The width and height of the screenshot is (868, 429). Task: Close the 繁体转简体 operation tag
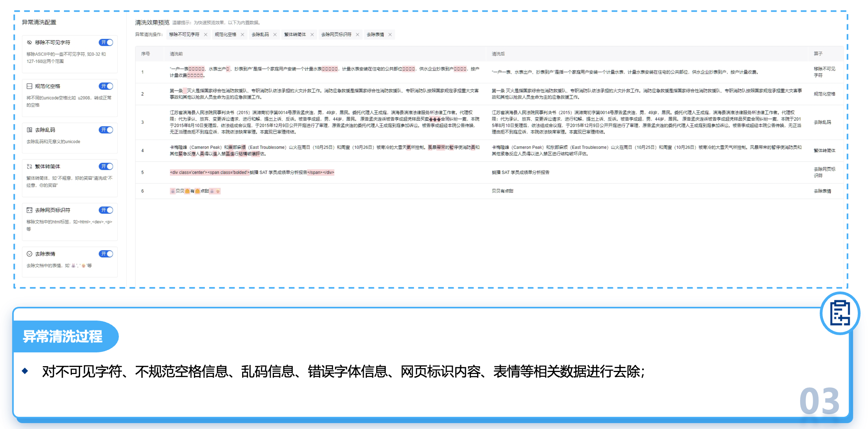(312, 35)
